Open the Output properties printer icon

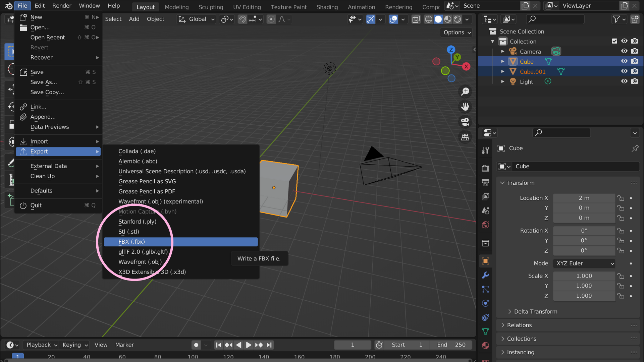[485, 183]
